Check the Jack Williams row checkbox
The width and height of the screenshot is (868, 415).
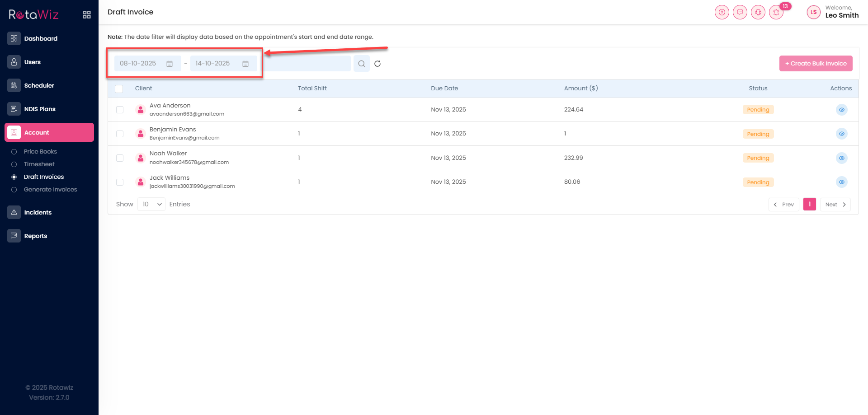tap(120, 182)
